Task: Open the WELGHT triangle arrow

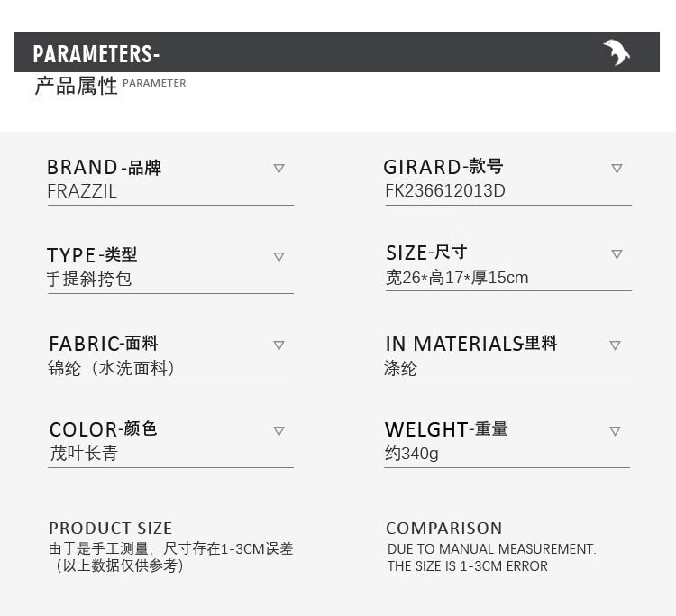Action: 615,431
